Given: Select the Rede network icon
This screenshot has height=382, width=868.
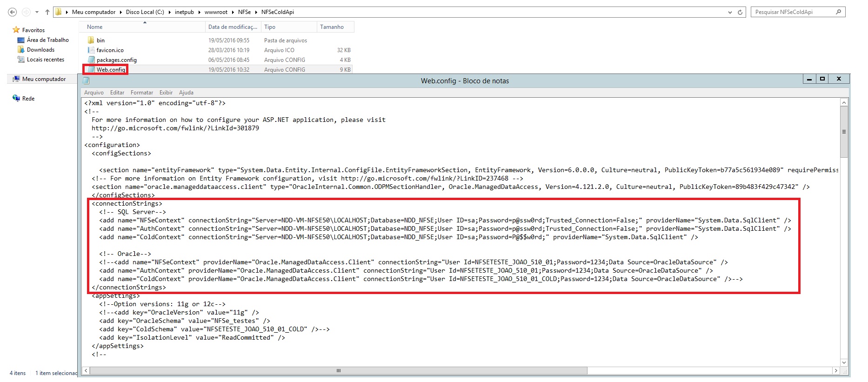Looking at the screenshot, I should tap(24, 98).
